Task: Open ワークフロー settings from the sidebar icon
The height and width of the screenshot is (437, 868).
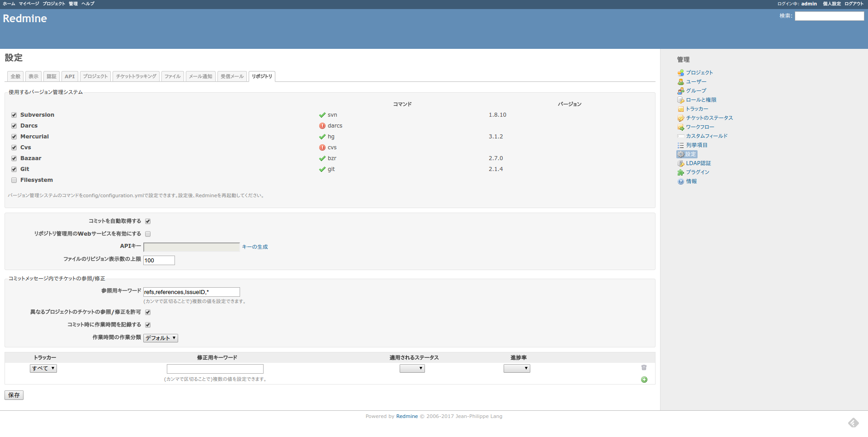Action: click(x=681, y=127)
